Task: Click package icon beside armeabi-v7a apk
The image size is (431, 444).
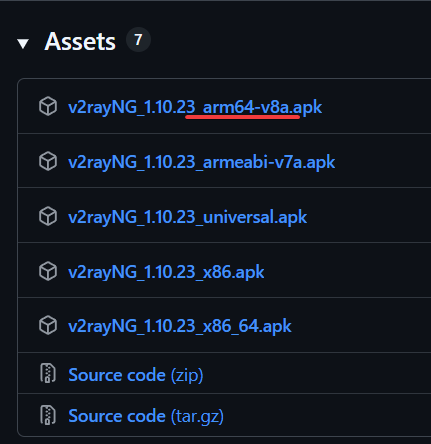Action: [48, 161]
